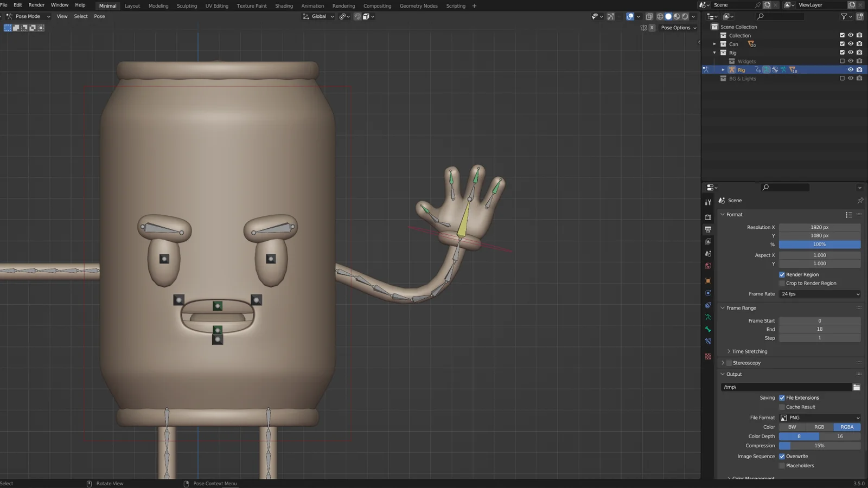Hide the BG & Lights collection
868x488 pixels.
[x=850, y=78]
